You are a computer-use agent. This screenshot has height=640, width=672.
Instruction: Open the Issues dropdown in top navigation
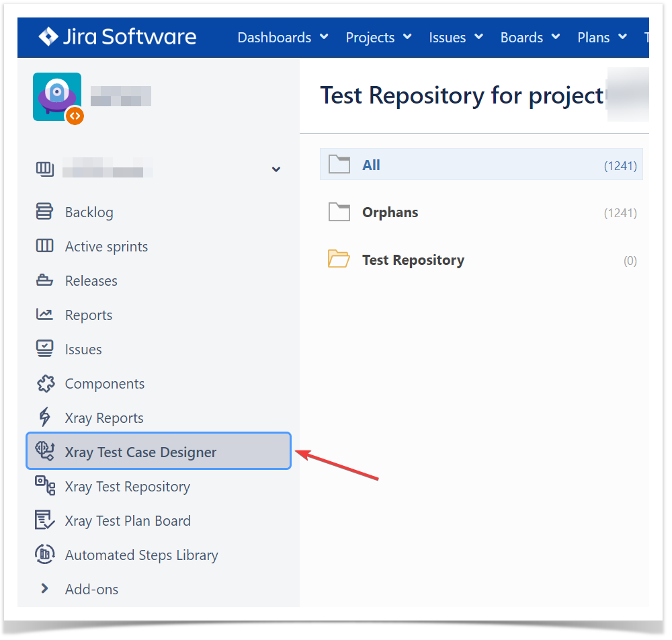(x=456, y=38)
